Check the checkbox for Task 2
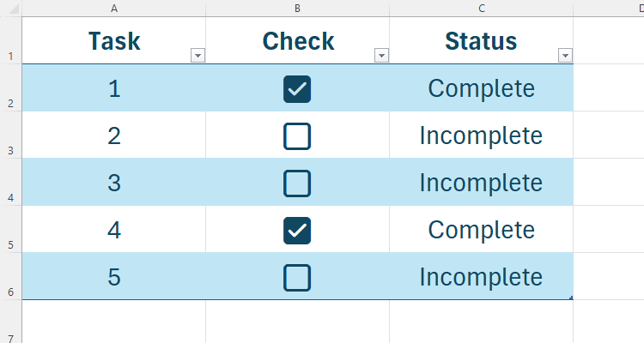The image size is (644, 343). [x=297, y=135]
